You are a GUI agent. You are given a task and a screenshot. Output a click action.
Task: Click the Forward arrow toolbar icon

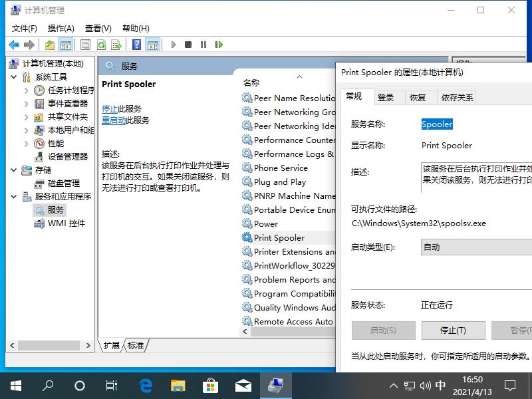(29, 45)
